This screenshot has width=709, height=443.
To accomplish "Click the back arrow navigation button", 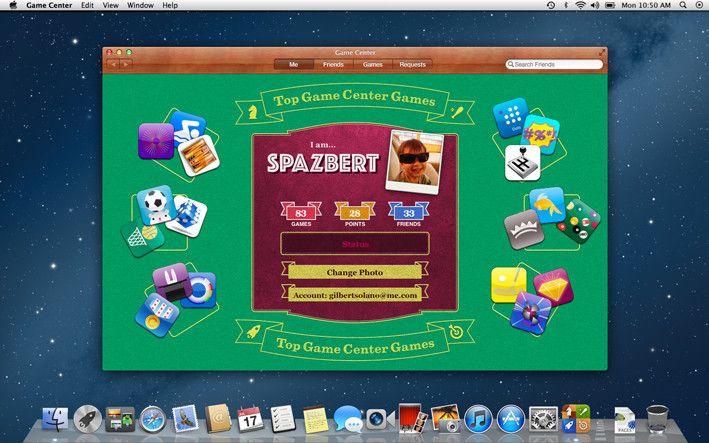I will [113, 64].
